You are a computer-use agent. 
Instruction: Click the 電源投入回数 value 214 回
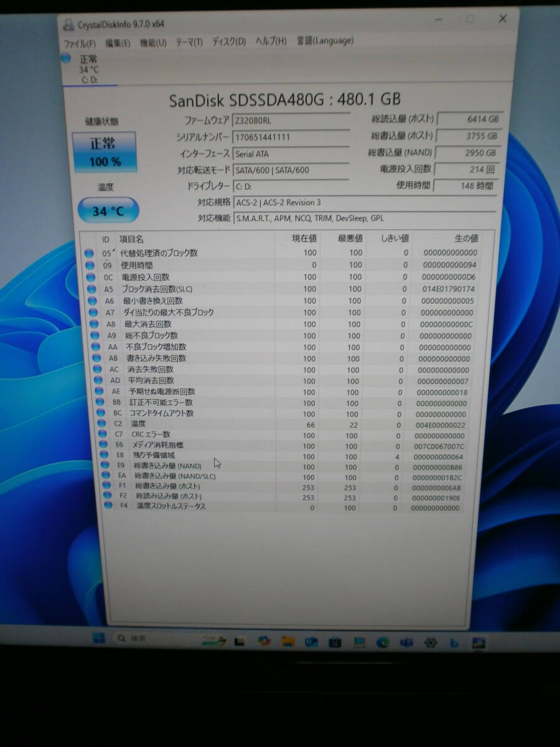(467, 169)
